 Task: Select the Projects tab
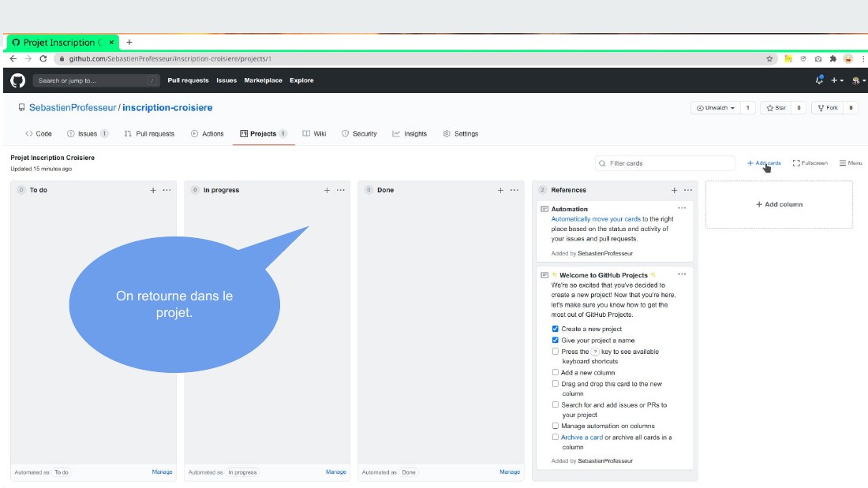pyautogui.click(x=264, y=134)
